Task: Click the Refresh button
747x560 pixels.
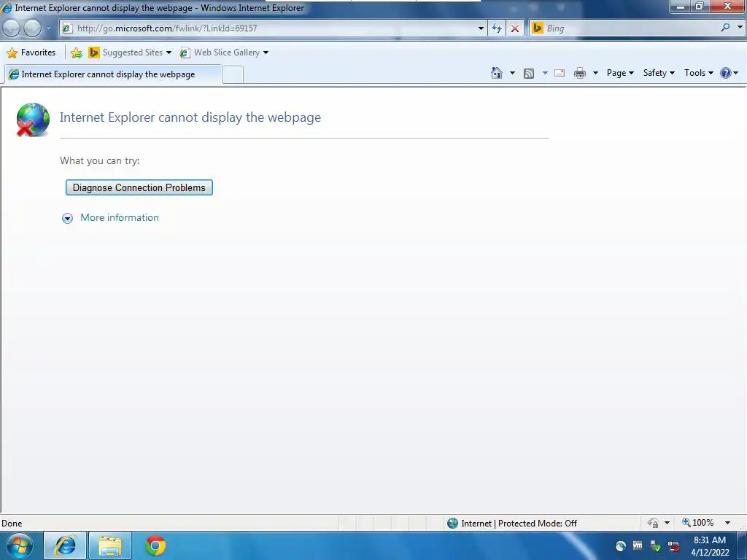Action: click(496, 28)
